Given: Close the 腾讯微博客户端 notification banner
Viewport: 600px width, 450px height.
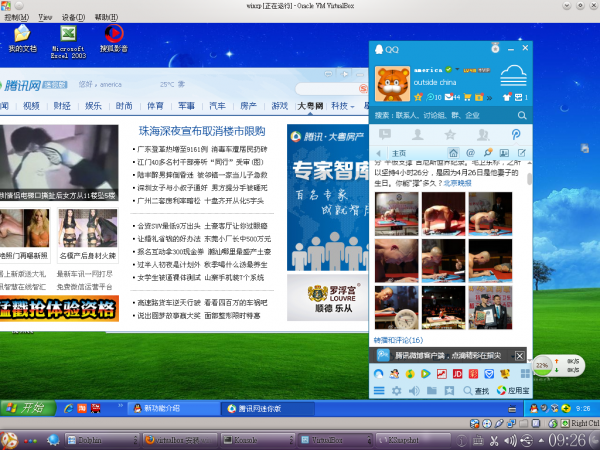Looking at the screenshot, I should (x=519, y=356).
